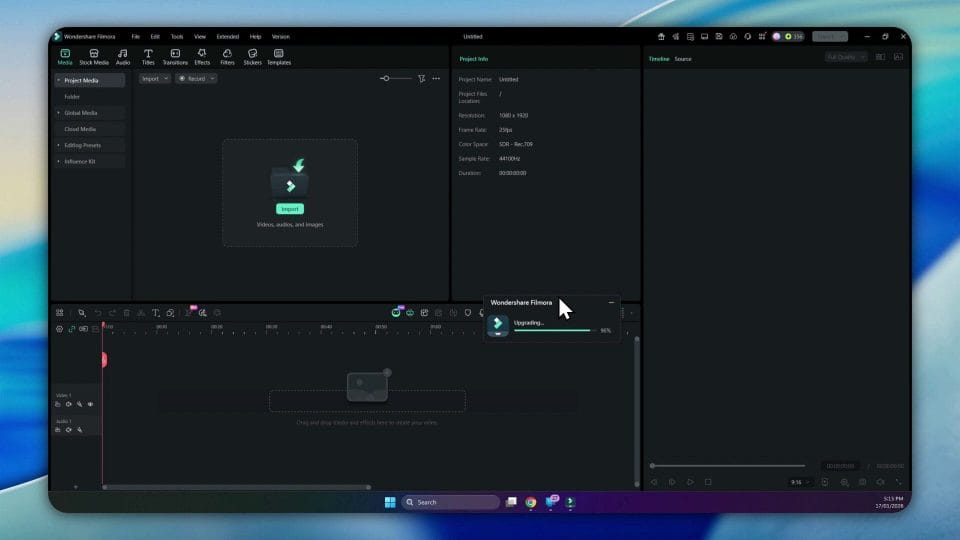Open the Record dropdown
960x540 pixels.
coord(196,79)
